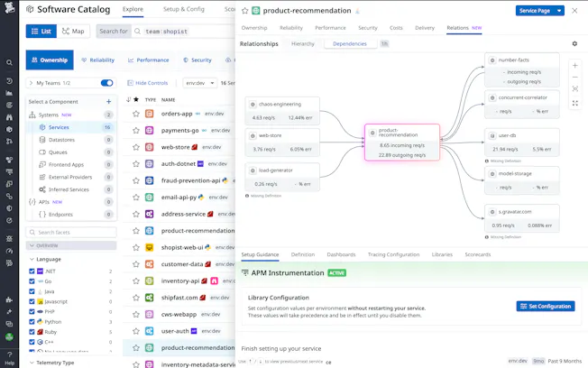Switch to Hierarchy relationships view
Image resolution: width=588 pixels, height=368 pixels.
[x=303, y=43]
